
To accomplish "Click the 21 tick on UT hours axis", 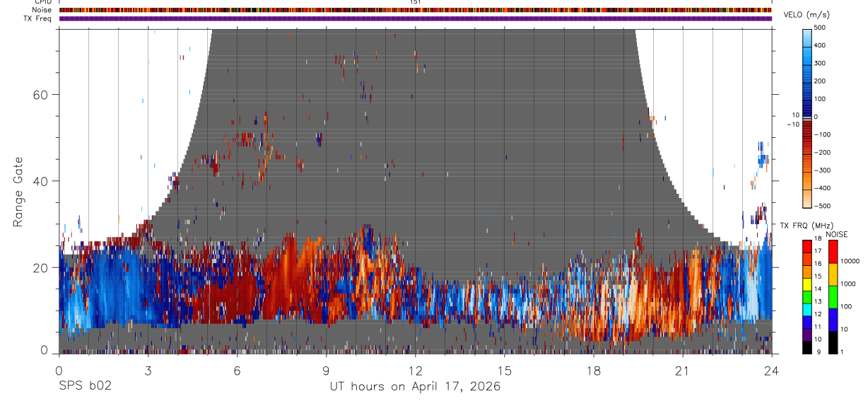I will (x=683, y=370).
